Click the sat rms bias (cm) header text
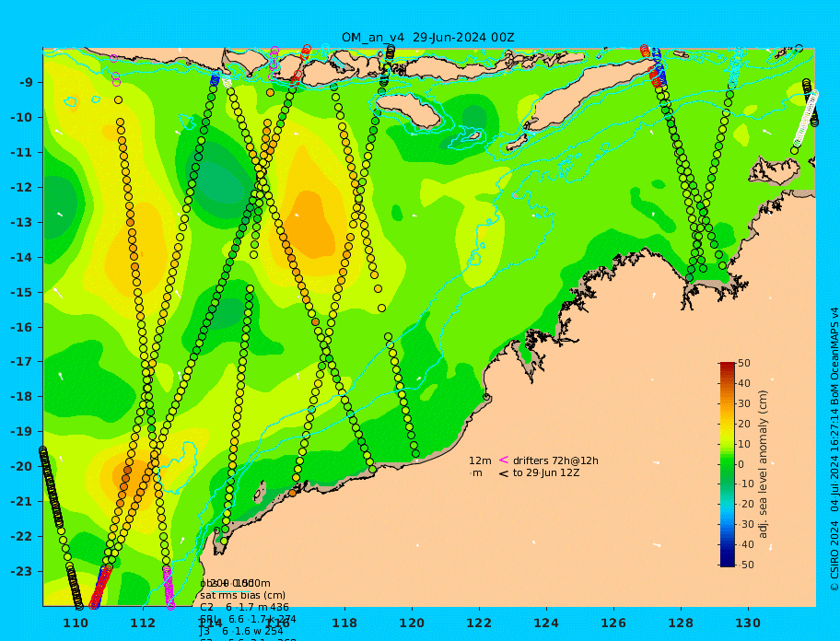The height and width of the screenshot is (641, 840). [242, 595]
